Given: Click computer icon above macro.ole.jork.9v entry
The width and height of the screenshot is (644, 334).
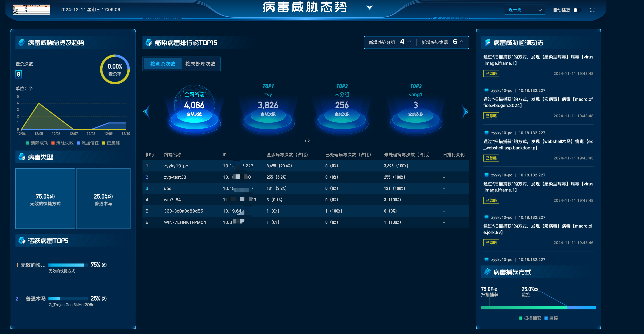Looking at the screenshot, I should coord(486,217).
